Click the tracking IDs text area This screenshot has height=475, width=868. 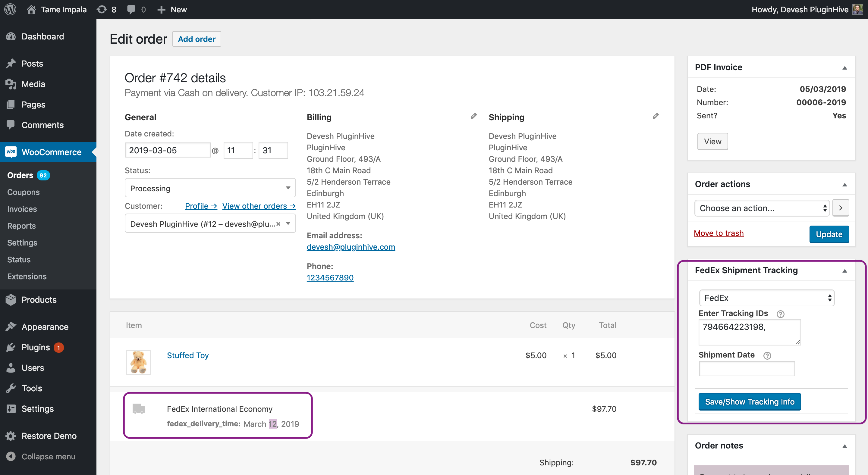pos(749,332)
